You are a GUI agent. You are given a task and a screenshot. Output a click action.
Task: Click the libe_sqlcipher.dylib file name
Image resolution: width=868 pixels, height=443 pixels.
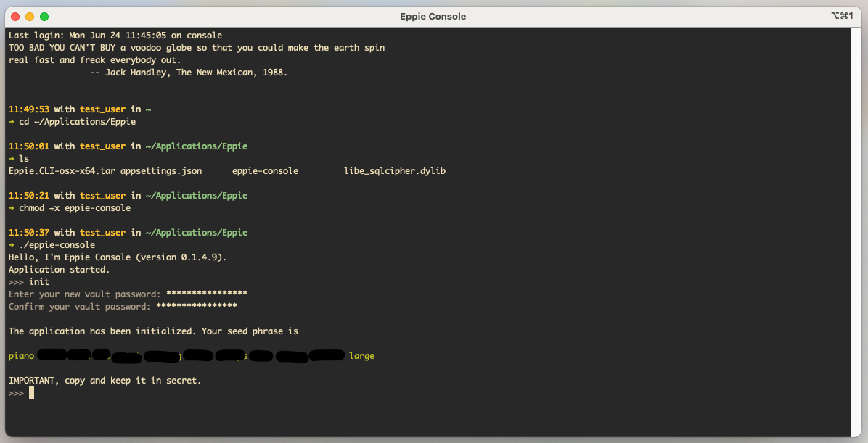click(395, 171)
